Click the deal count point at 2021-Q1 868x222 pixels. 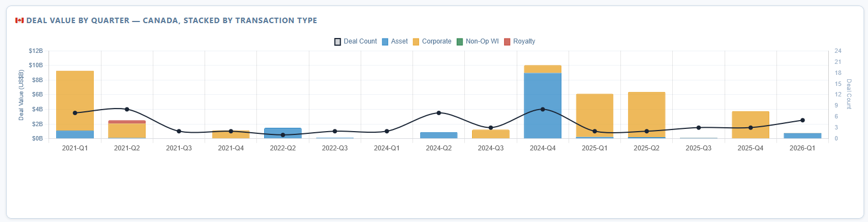(x=75, y=113)
